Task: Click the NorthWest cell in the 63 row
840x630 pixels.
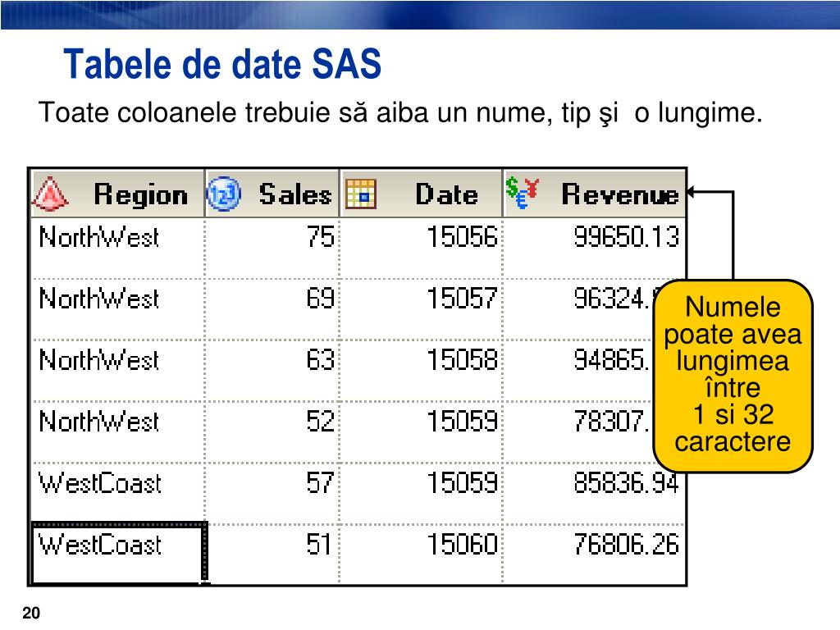Action: [x=118, y=371]
